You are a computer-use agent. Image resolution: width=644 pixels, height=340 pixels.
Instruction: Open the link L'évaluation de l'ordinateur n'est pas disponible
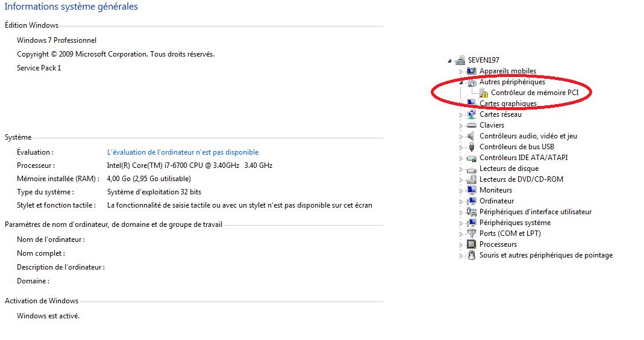click(183, 152)
